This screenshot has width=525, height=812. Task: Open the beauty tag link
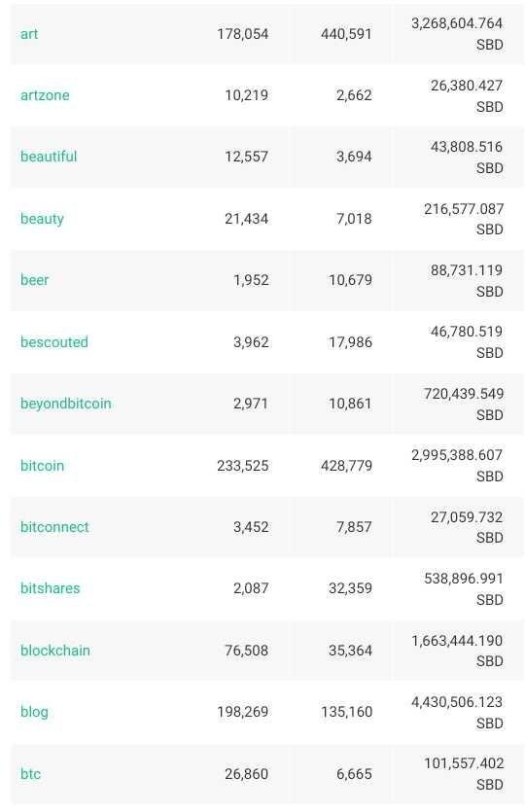click(42, 219)
